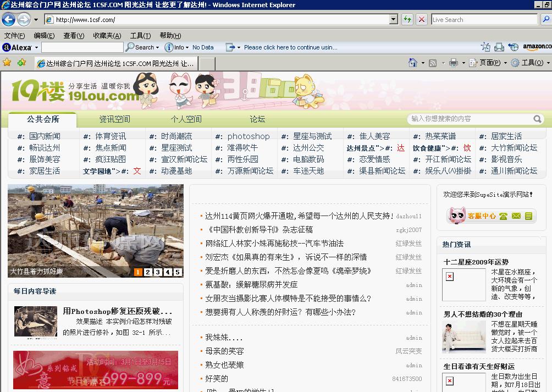Screen dimensions: 552x392
Task: Select the 论坛 site tab
Action: point(257,119)
